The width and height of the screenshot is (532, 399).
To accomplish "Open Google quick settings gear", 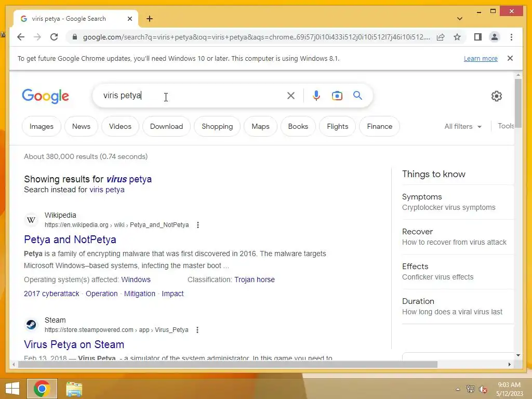I will [x=496, y=96].
